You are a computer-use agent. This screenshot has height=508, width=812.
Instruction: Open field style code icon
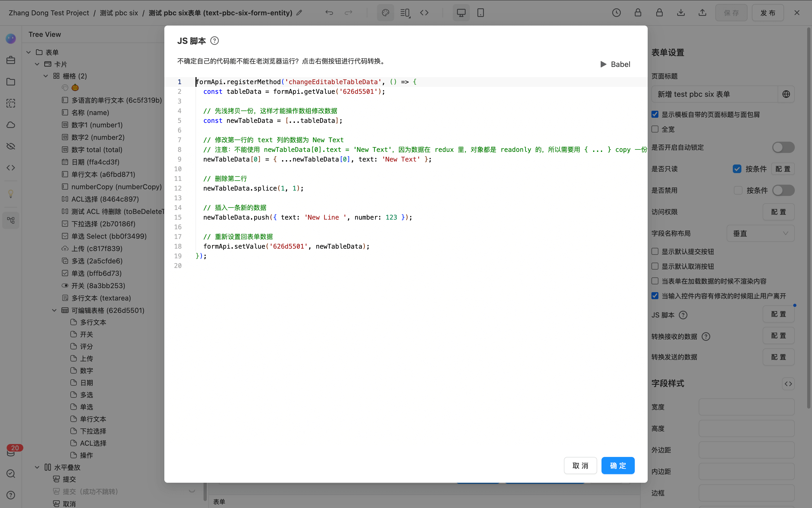788,384
